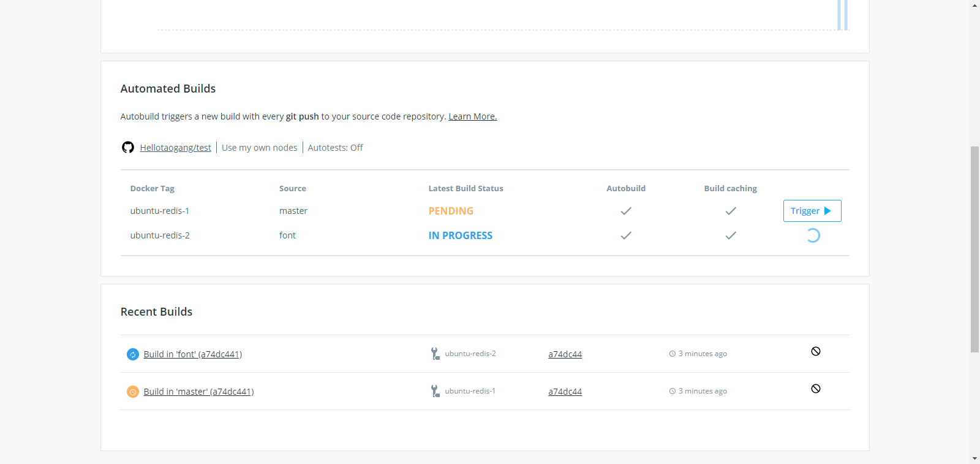Click the clock icon in the 'master' build row
The image size is (980, 464).
(673, 391)
